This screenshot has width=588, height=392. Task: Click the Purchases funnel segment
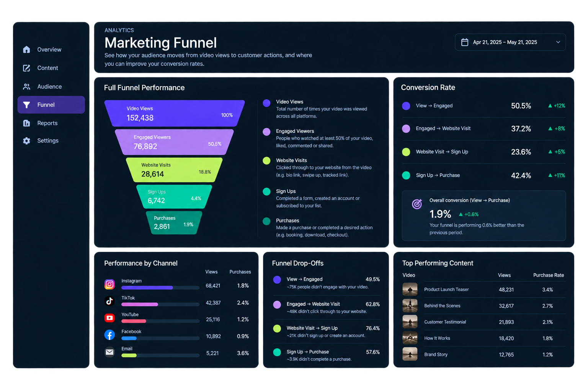(175, 223)
